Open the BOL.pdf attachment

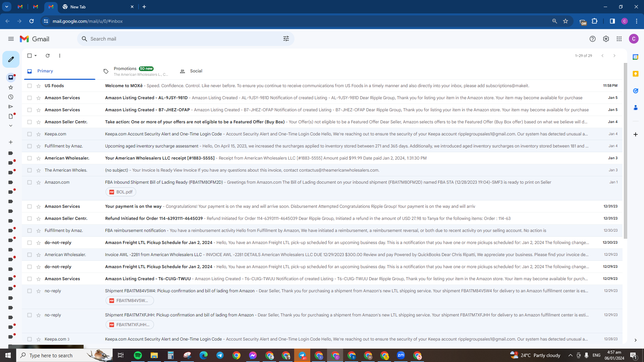[x=121, y=192]
